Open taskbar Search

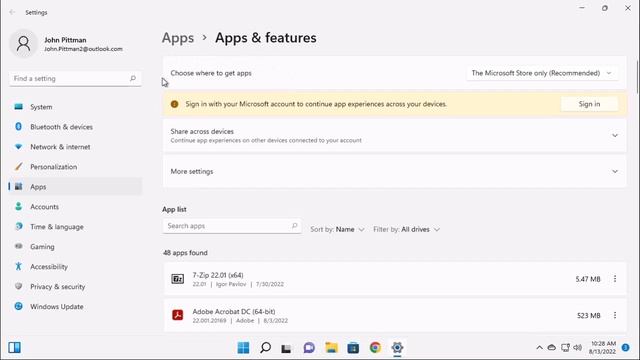pos(265,347)
